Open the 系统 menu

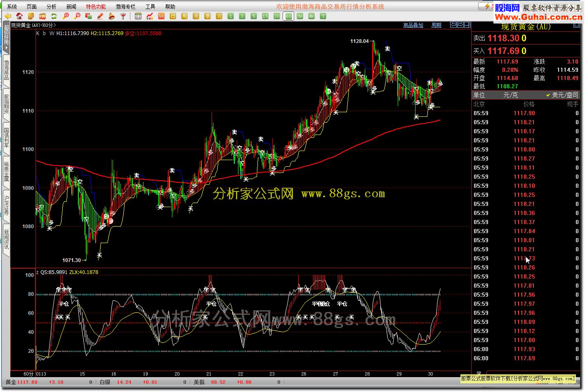[x=12, y=7]
